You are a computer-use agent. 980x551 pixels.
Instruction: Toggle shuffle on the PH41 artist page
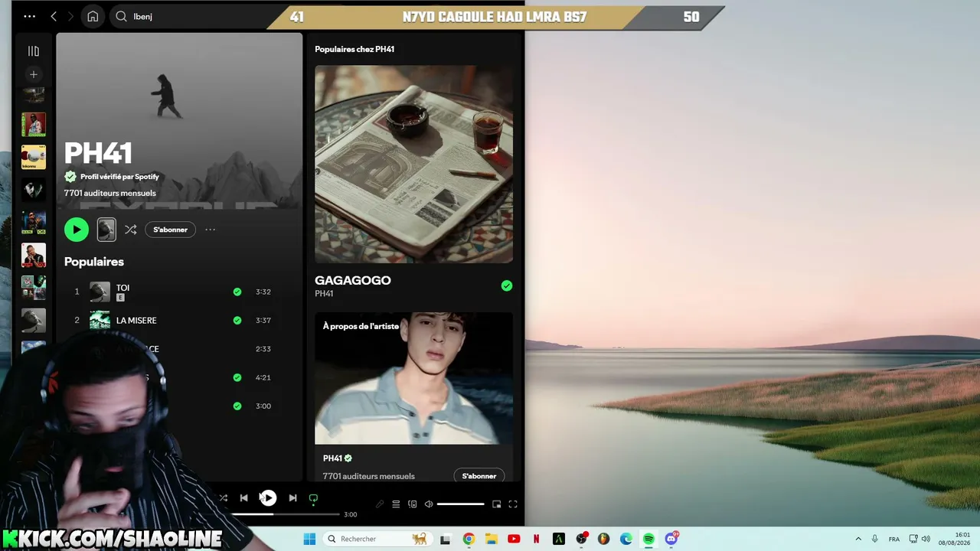click(131, 230)
